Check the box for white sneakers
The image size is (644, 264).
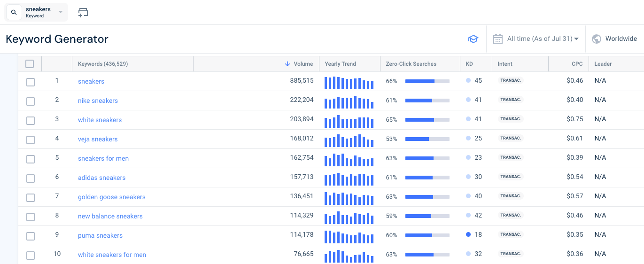point(31,121)
